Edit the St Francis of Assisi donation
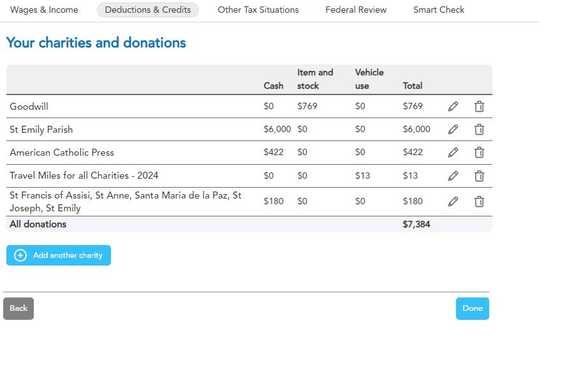Viewport: 588px width, 376px height. (x=453, y=201)
